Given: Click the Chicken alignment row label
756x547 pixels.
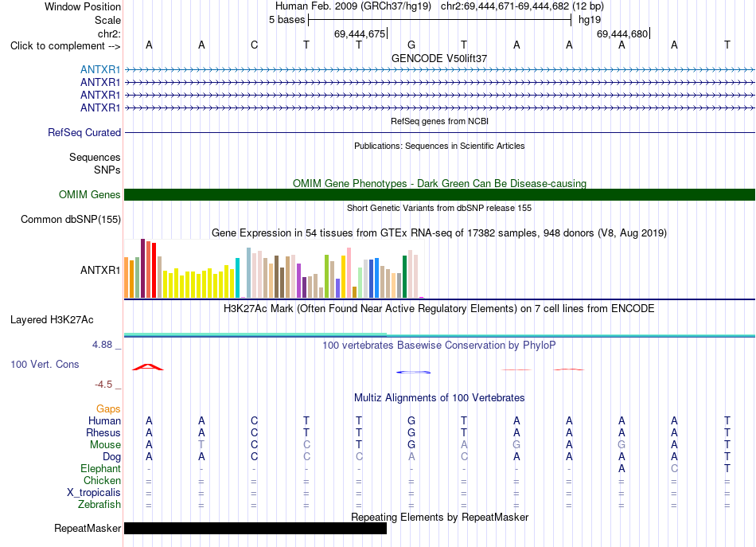Looking at the screenshot, I should click(102, 480).
